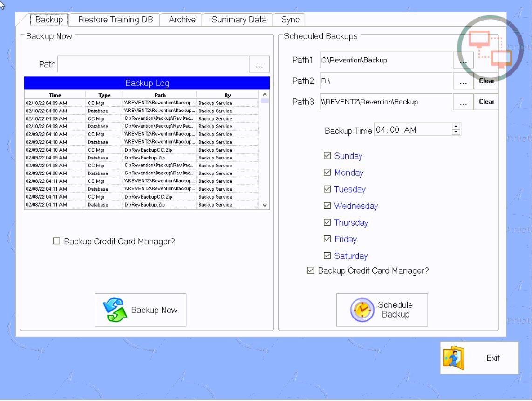Browse for Path3 folder
532x401 pixels.
point(463,102)
